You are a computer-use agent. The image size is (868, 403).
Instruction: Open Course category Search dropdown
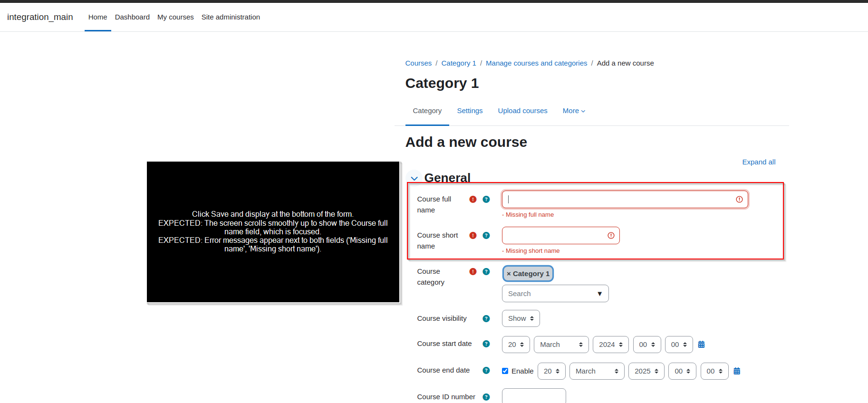(x=555, y=294)
